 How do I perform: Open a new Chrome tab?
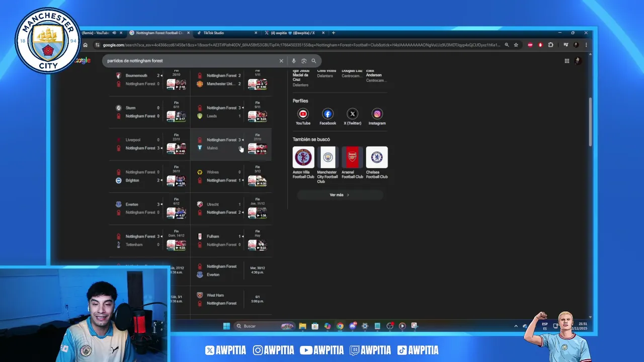[333, 33]
